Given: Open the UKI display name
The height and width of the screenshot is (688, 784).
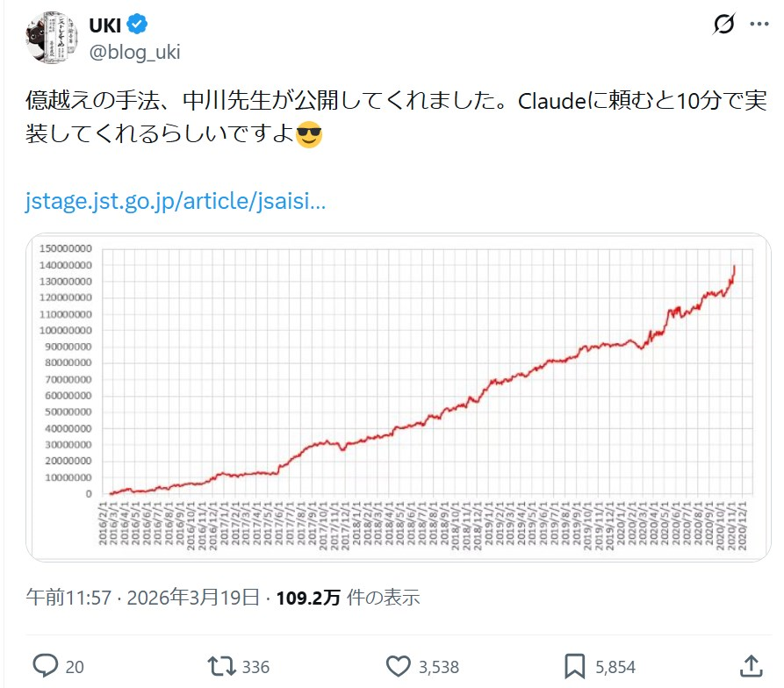Looking at the screenshot, I should [x=105, y=25].
